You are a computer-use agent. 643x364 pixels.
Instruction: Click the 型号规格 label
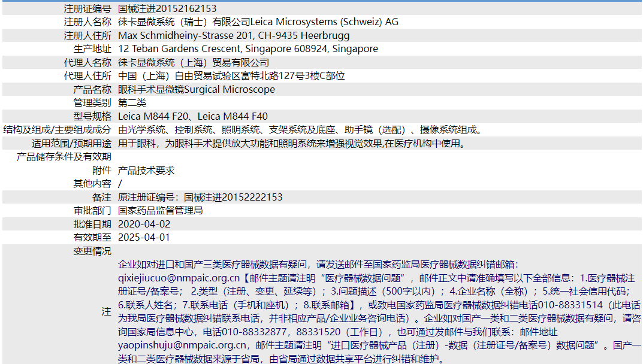click(x=92, y=116)
